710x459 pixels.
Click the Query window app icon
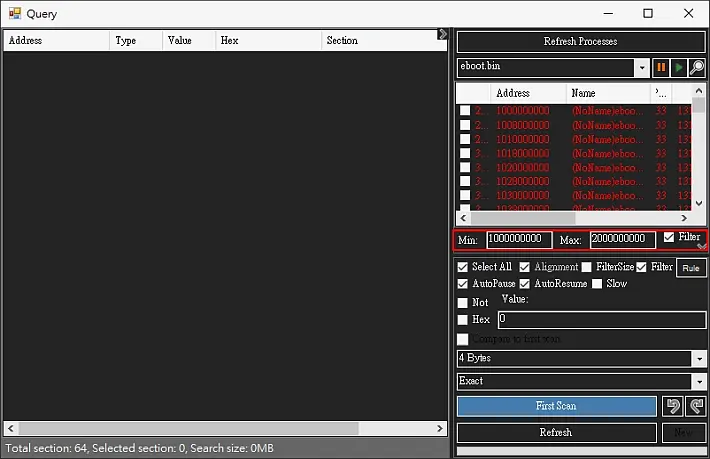click(x=14, y=13)
